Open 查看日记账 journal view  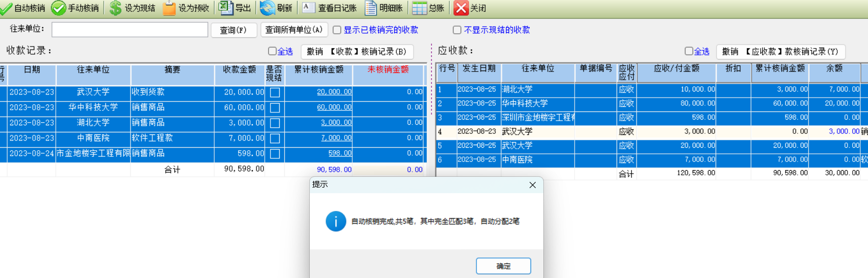click(x=308, y=8)
